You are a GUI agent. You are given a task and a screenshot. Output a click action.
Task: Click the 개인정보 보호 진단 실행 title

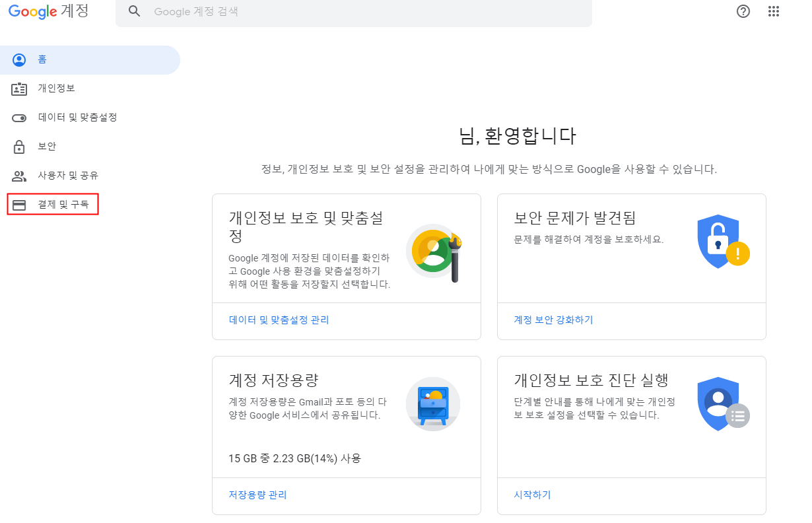[592, 380]
